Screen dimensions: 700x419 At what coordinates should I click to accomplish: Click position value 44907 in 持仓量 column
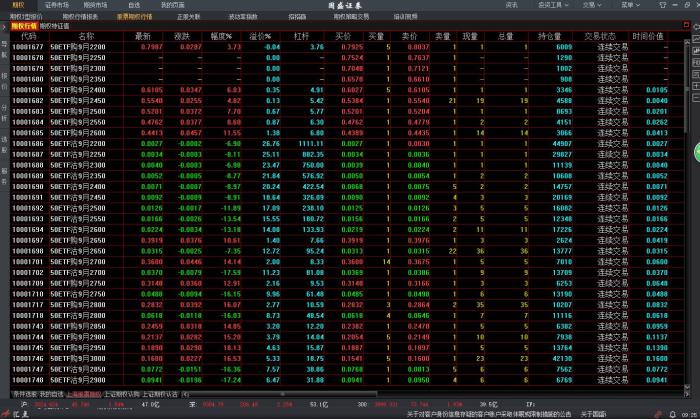pyautogui.click(x=562, y=144)
